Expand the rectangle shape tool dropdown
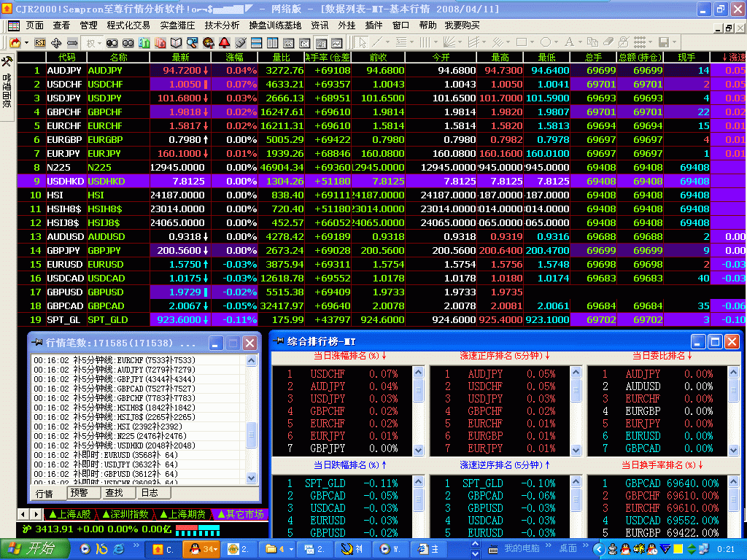Screen dimensions: 747x560 532,42
